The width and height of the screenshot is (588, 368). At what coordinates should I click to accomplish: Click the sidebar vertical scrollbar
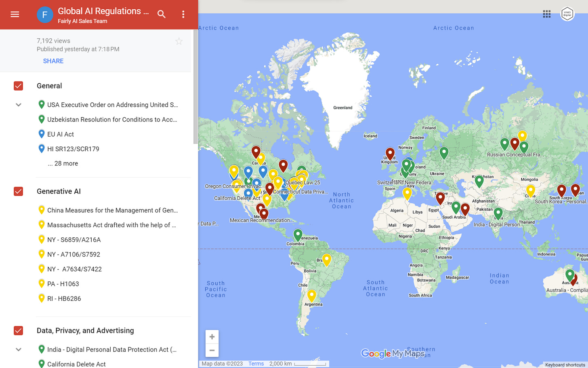click(x=195, y=87)
